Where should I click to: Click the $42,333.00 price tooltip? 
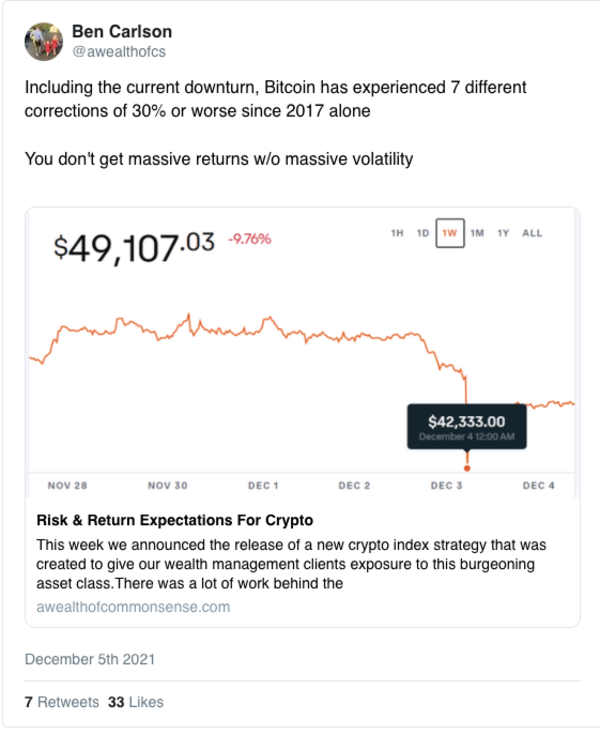point(467,427)
